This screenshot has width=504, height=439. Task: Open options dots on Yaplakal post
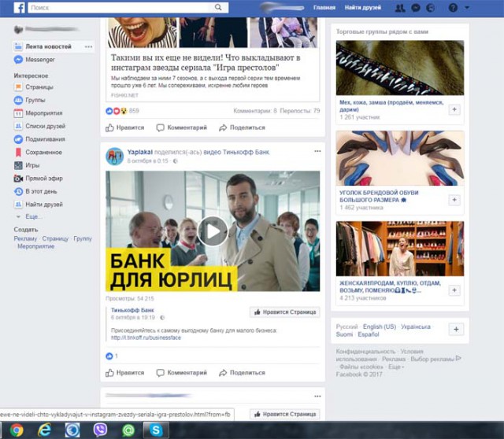(x=317, y=151)
